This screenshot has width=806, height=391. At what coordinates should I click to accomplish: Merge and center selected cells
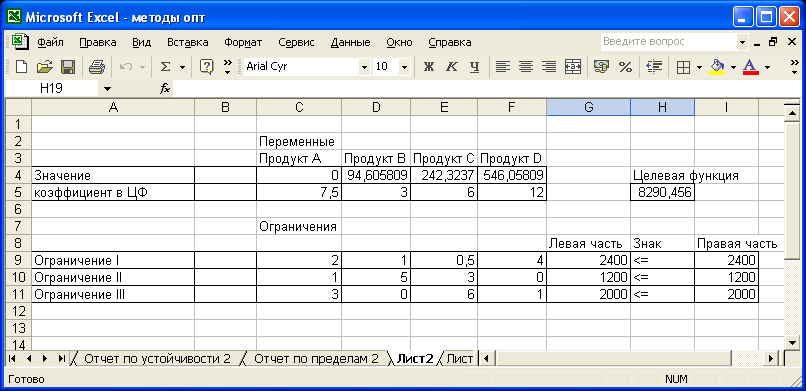573,67
